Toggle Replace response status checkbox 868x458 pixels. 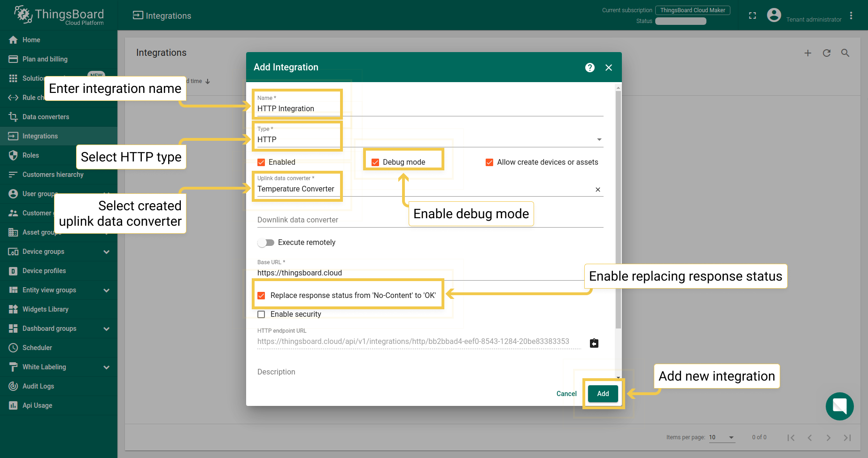click(x=261, y=296)
